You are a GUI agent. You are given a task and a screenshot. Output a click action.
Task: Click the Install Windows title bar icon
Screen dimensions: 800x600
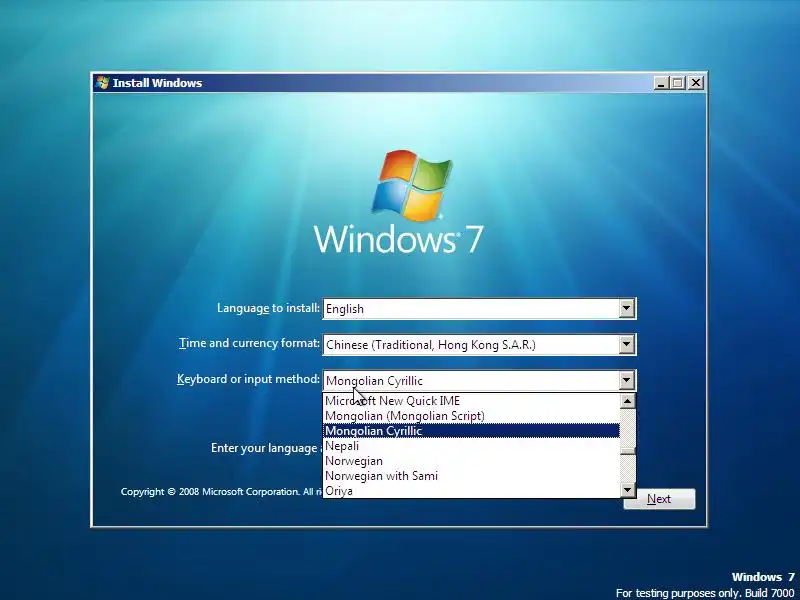click(x=103, y=83)
